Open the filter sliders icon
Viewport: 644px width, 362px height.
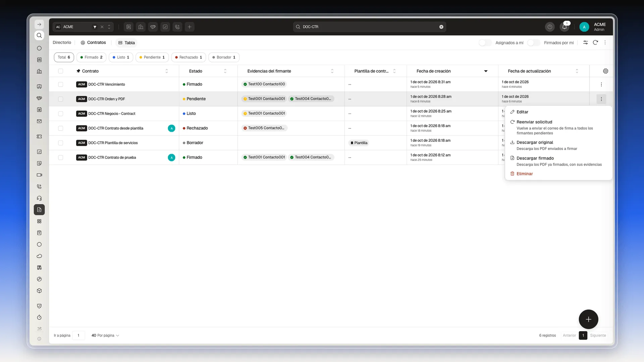(585, 43)
